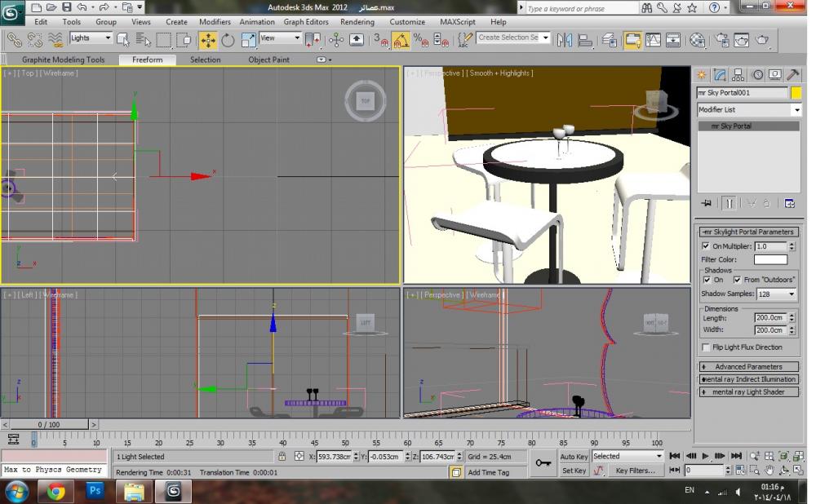This screenshot has height=504, width=816.
Task: Toggle the skylight portal On checkbox
Action: pos(706,245)
